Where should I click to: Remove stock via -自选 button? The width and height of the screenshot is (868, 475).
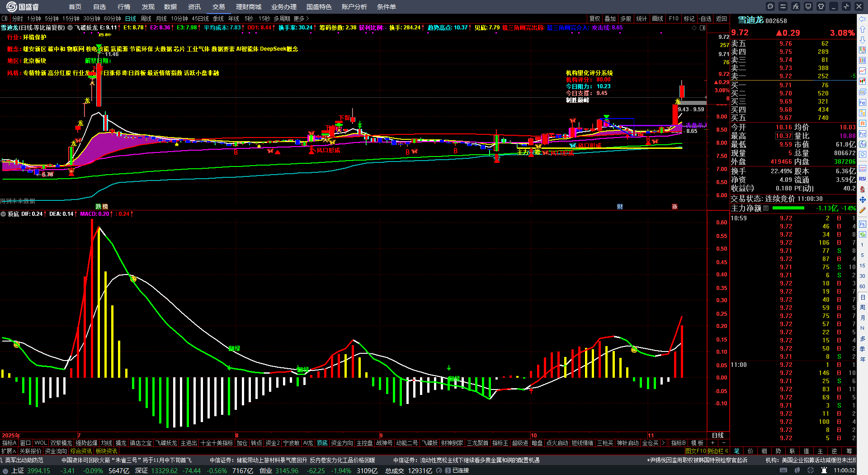click(x=705, y=19)
